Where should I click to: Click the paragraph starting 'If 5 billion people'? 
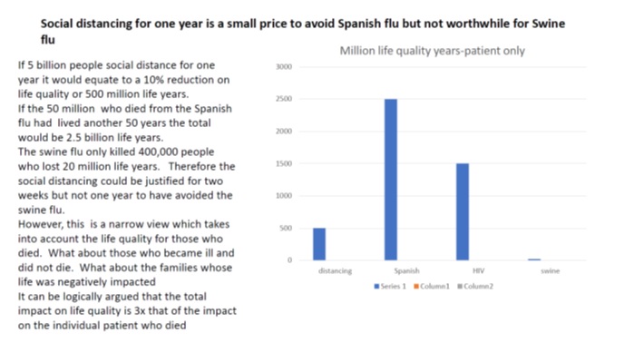pos(123,79)
